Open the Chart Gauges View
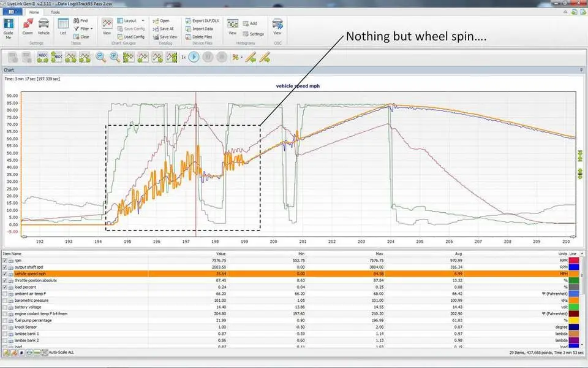Viewport: 588px width, 368px height. coord(107,27)
